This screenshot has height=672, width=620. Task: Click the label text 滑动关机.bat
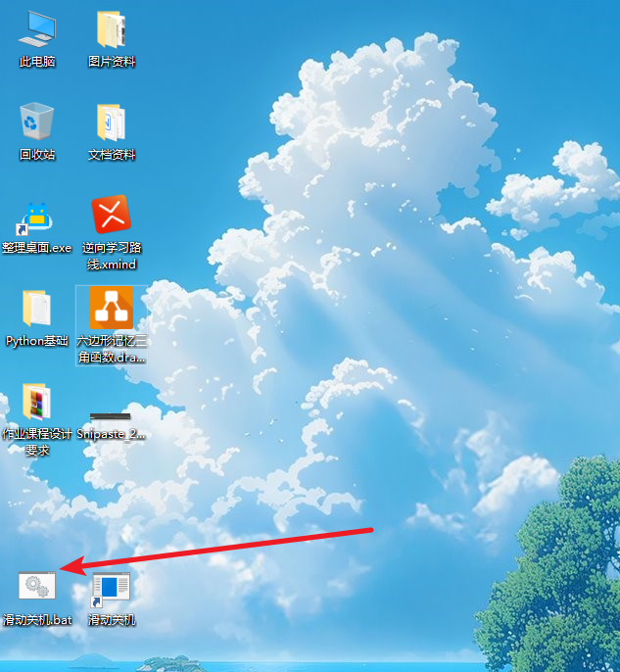37,620
